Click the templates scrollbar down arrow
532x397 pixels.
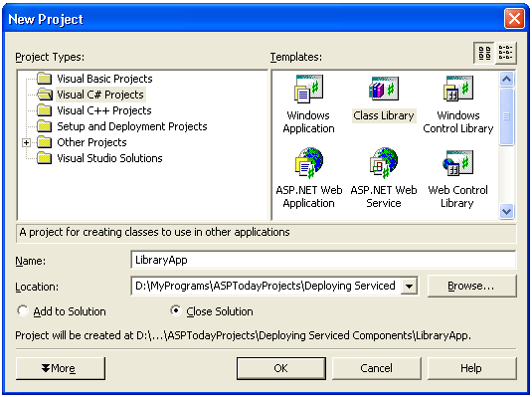[x=506, y=212]
